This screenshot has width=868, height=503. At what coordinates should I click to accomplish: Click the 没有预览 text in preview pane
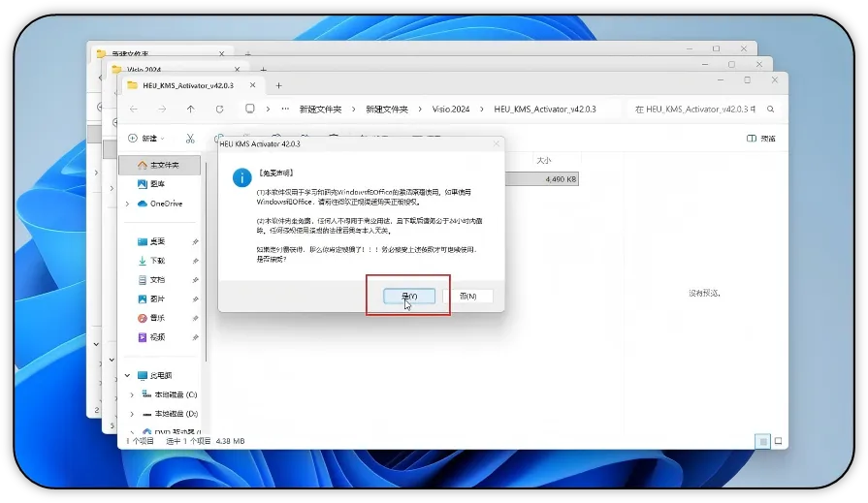point(704,294)
